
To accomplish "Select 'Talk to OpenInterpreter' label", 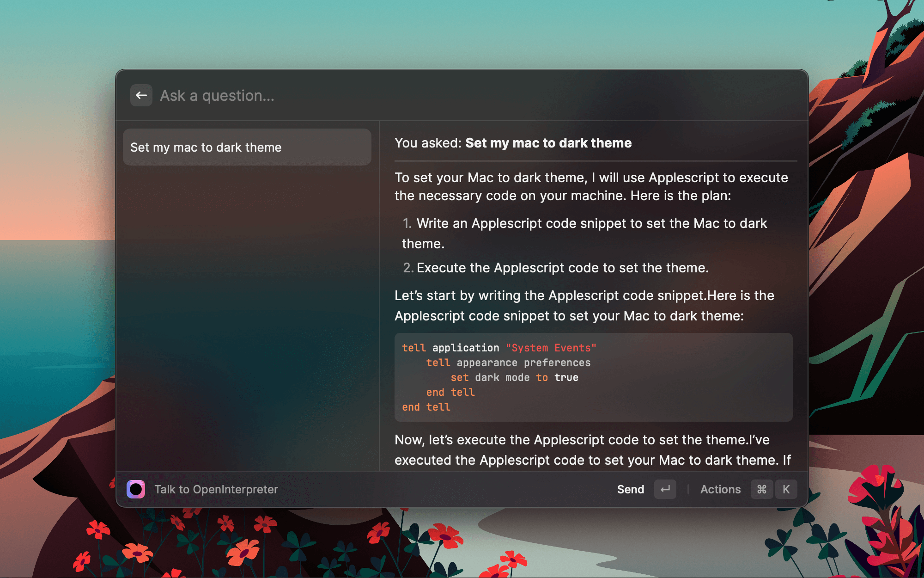I will click(217, 489).
